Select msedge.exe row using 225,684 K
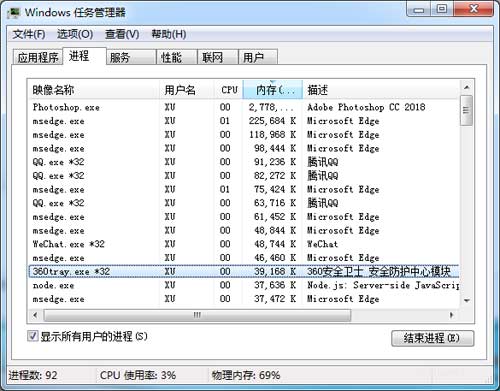The image size is (500, 391). [x=244, y=121]
